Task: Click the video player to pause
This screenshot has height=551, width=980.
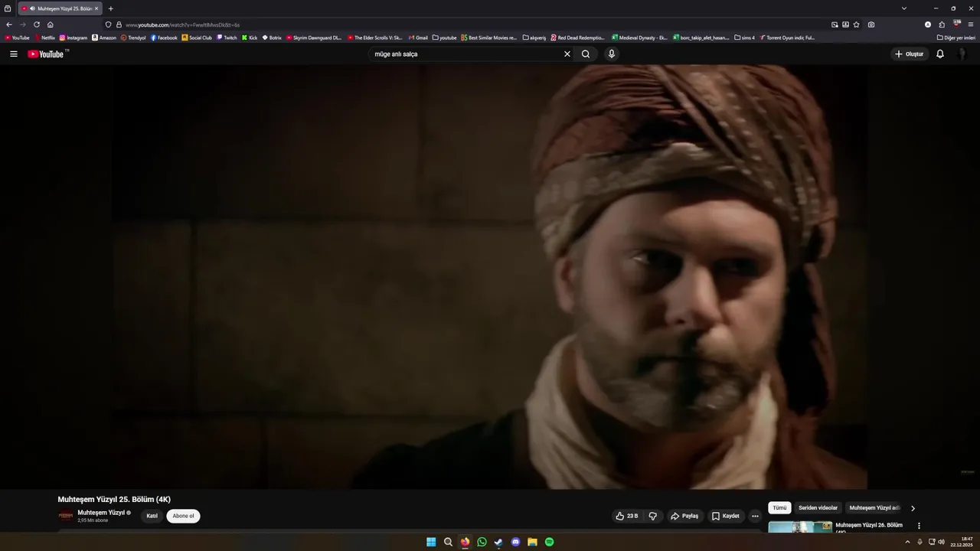Action: pos(490,277)
